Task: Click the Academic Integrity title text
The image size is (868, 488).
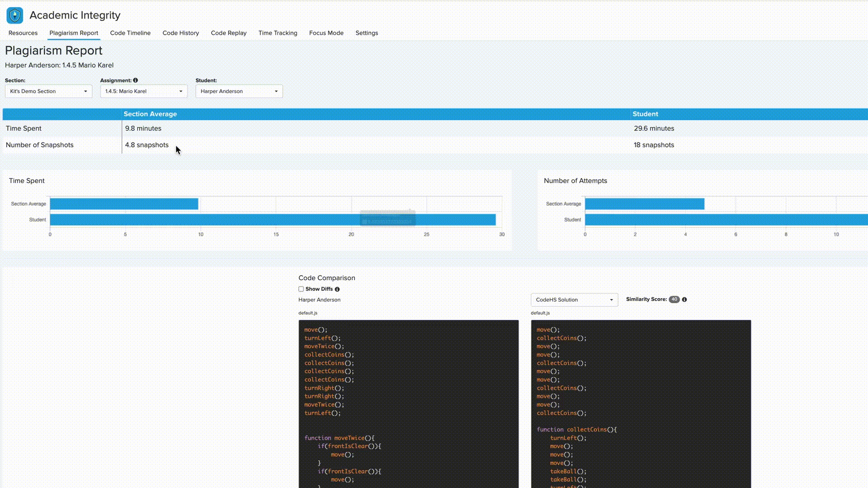Action: pyautogui.click(x=75, y=15)
